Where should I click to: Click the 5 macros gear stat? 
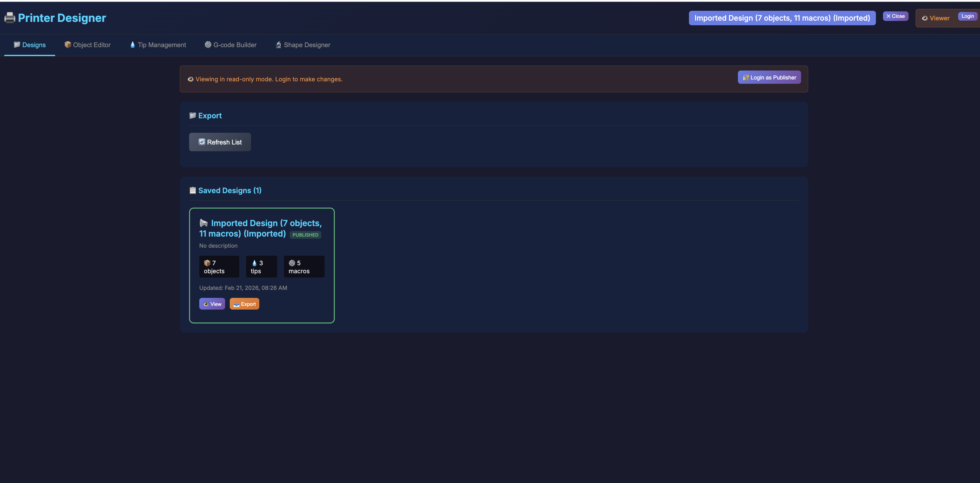304,266
